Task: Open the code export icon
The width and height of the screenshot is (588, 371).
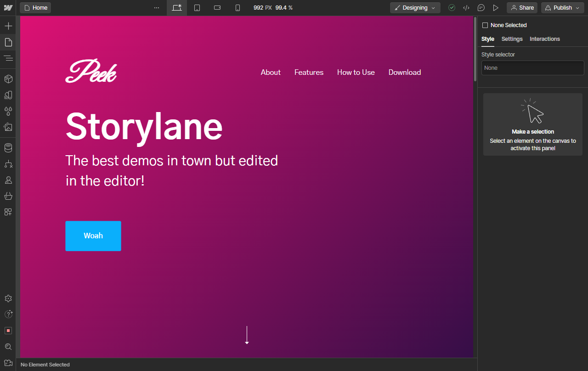Action: point(466,8)
